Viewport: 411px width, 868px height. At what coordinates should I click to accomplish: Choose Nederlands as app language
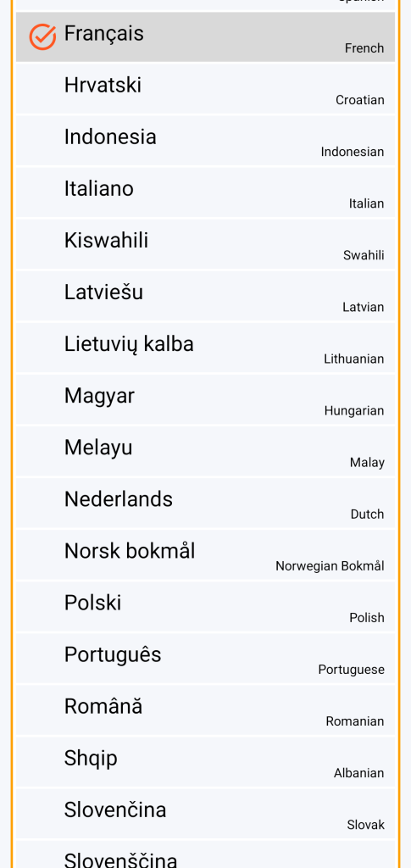tap(205, 503)
